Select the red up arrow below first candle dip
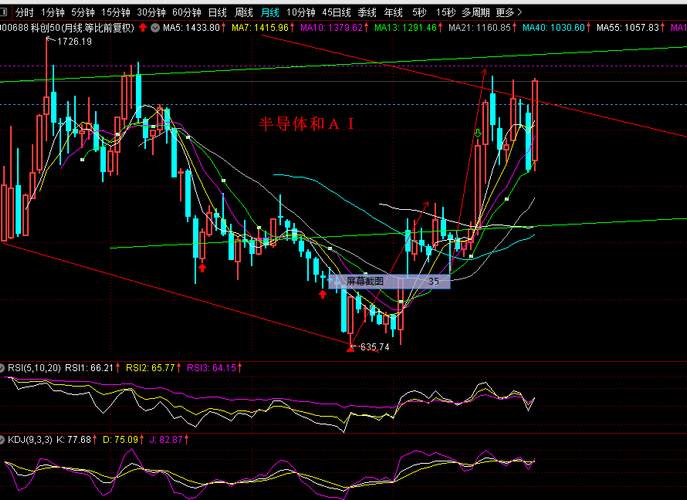Viewport: 687px width, 500px height. click(202, 268)
